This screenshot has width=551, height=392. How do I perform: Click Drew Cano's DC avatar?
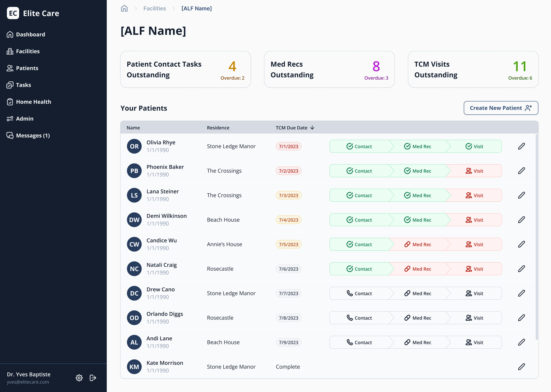(134, 293)
